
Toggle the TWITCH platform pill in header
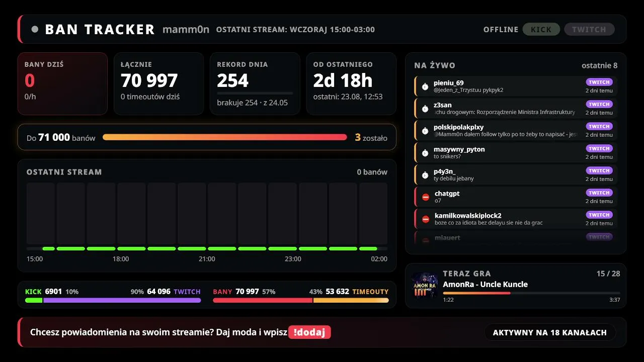pyautogui.click(x=589, y=29)
